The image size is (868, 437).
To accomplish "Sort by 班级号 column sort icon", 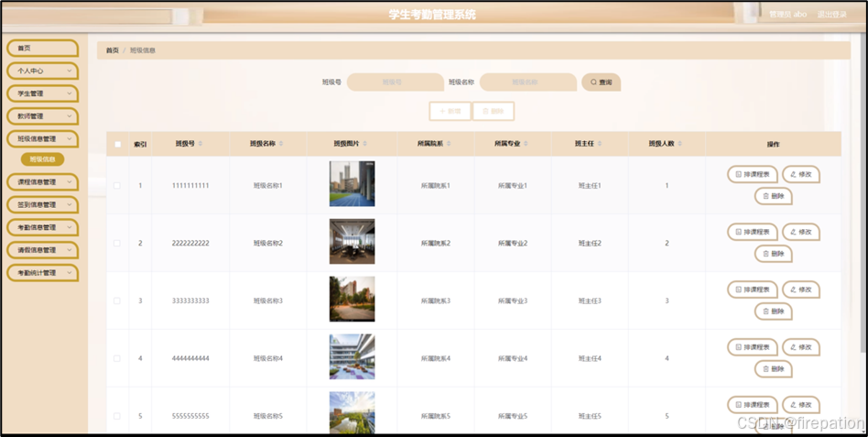I will tap(201, 144).
